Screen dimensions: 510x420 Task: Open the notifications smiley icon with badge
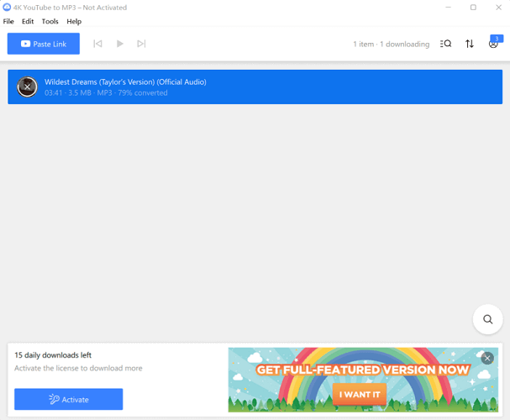coord(494,43)
